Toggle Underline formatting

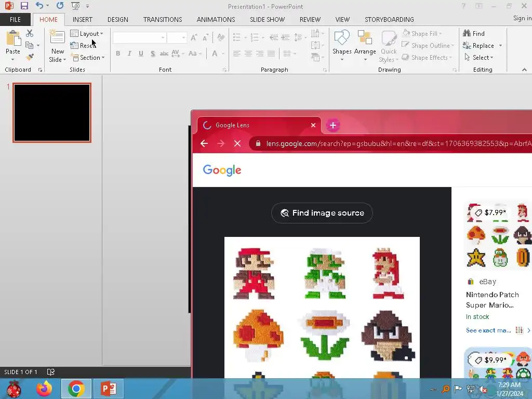pos(141,54)
